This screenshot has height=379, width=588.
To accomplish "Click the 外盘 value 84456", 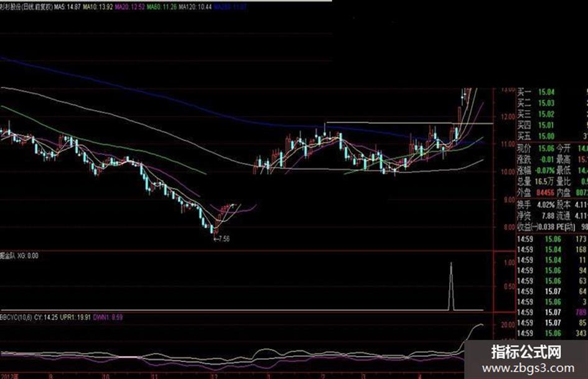I will pos(545,193).
